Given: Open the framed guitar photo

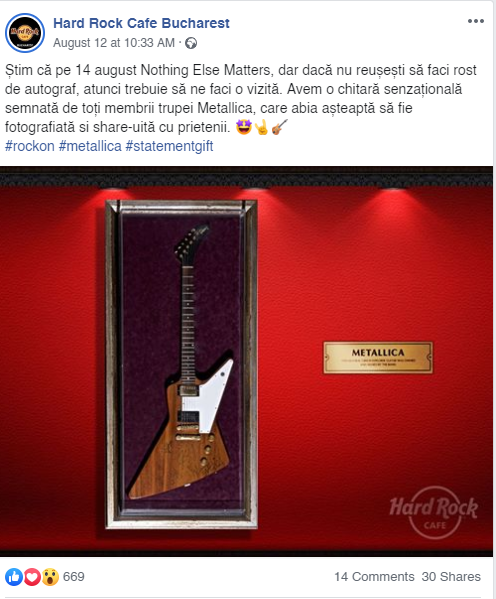Looking at the screenshot, I should click(x=246, y=361).
